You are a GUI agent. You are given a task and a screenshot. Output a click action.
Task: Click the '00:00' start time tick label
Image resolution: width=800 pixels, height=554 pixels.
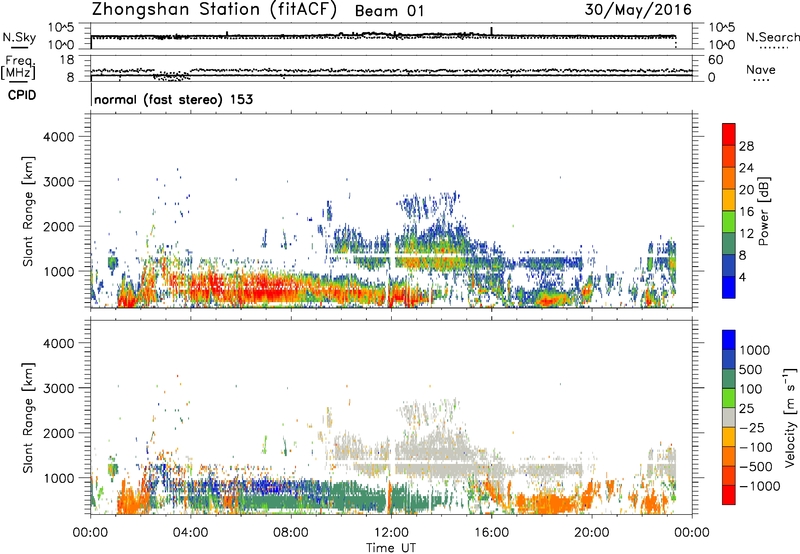click(x=90, y=533)
